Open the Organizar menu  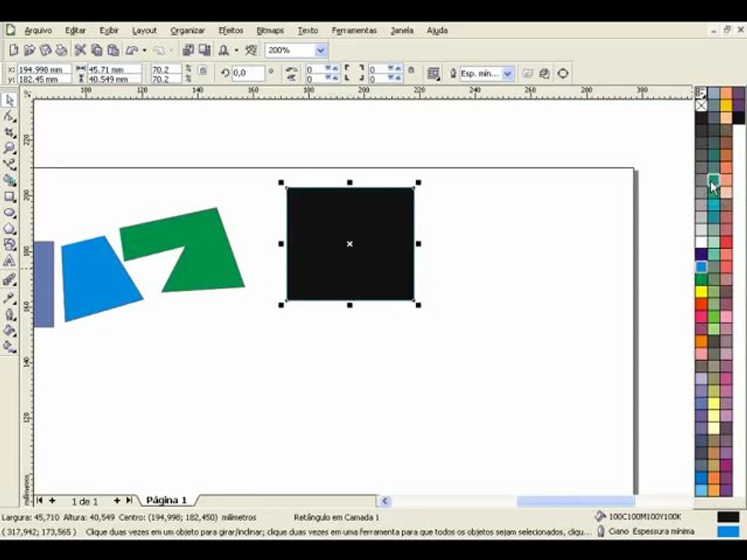pos(188,30)
